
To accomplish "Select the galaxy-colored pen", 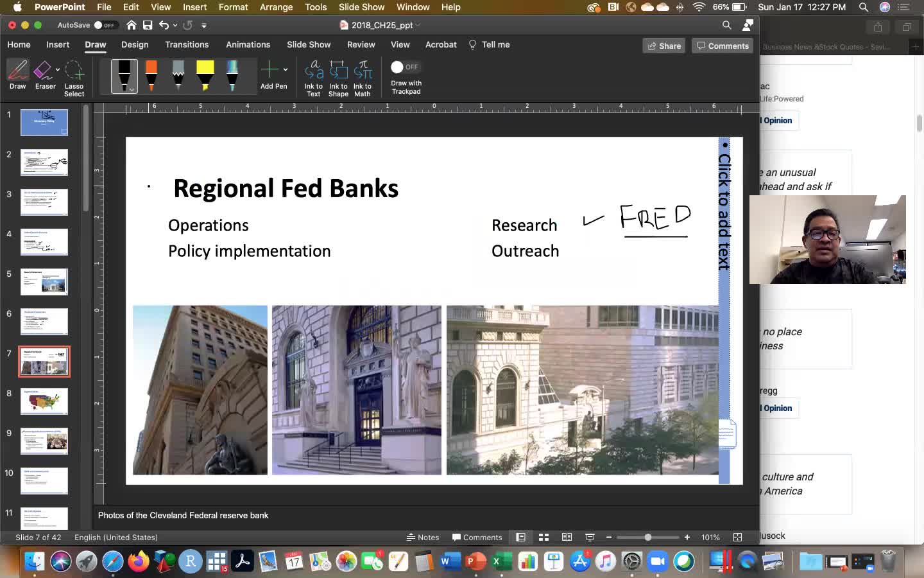I will click(x=232, y=76).
